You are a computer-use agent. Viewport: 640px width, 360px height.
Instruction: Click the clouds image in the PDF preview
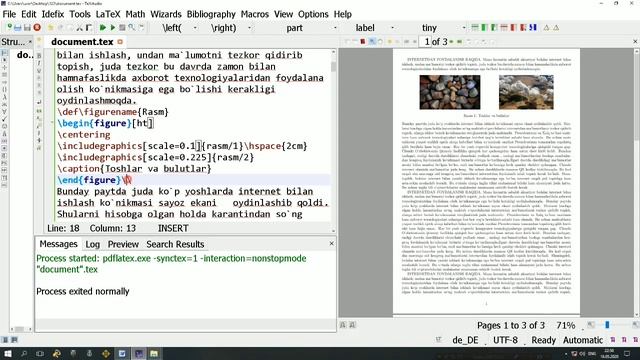[526, 92]
